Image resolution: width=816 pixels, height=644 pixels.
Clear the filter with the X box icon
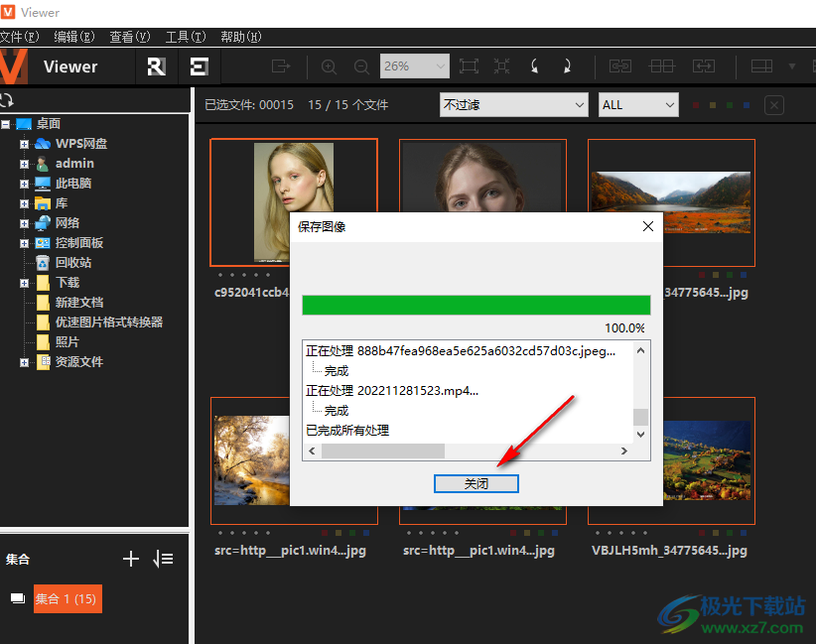click(x=774, y=105)
